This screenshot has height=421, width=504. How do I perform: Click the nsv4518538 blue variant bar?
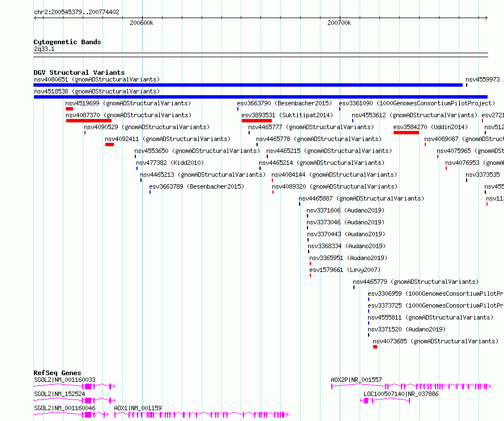pos(260,97)
